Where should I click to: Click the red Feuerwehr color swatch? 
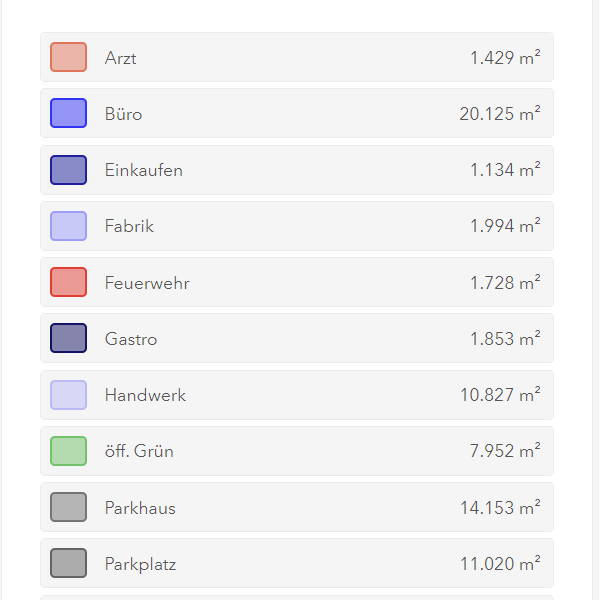click(68, 282)
